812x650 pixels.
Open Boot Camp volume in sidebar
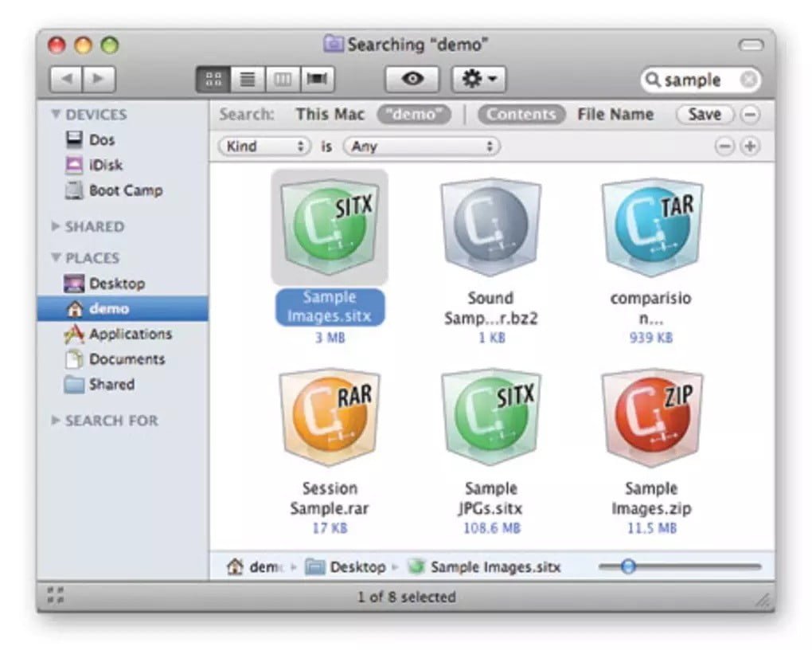coord(125,191)
